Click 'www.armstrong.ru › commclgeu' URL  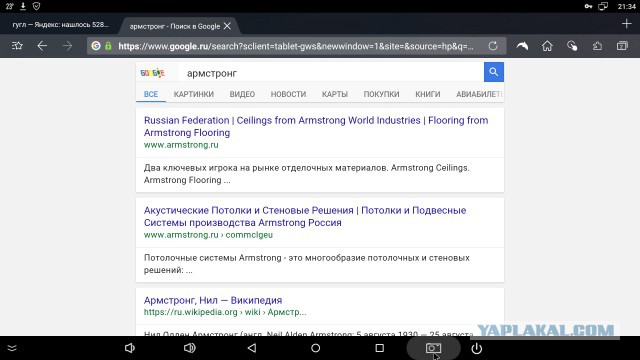click(x=208, y=235)
